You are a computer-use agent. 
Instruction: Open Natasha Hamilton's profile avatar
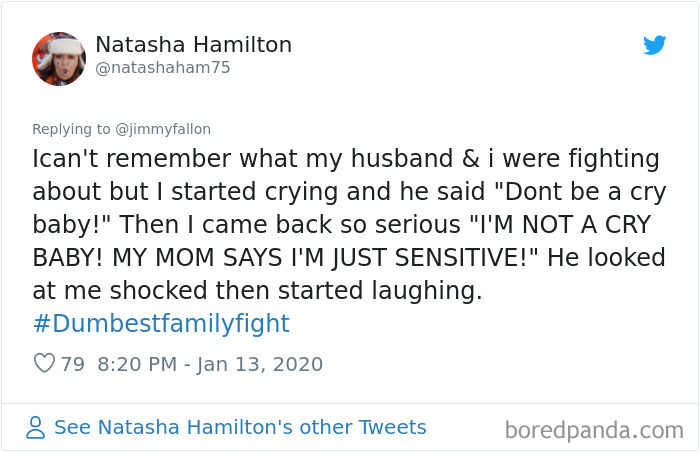click(58, 58)
